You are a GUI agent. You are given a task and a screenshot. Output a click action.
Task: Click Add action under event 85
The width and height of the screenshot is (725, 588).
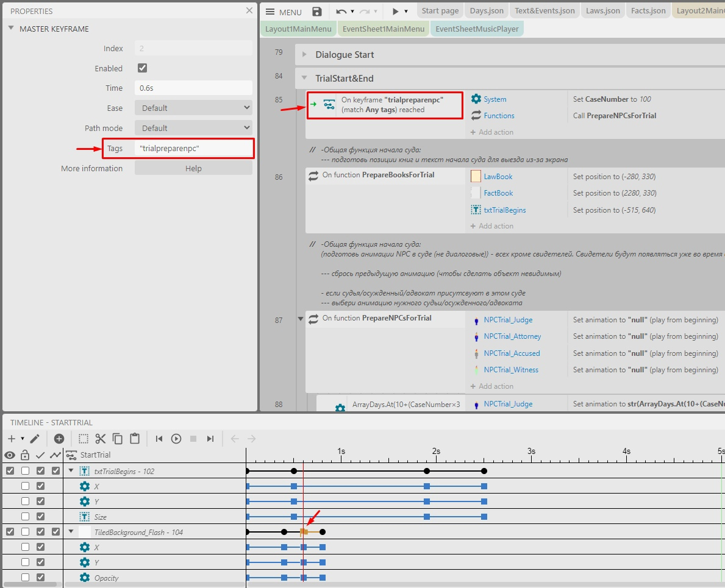491,132
